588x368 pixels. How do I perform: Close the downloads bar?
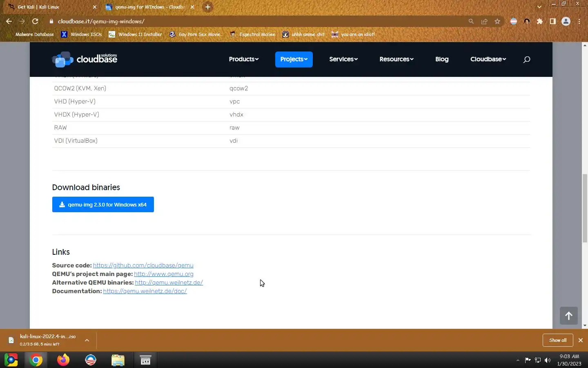click(x=581, y=340)
